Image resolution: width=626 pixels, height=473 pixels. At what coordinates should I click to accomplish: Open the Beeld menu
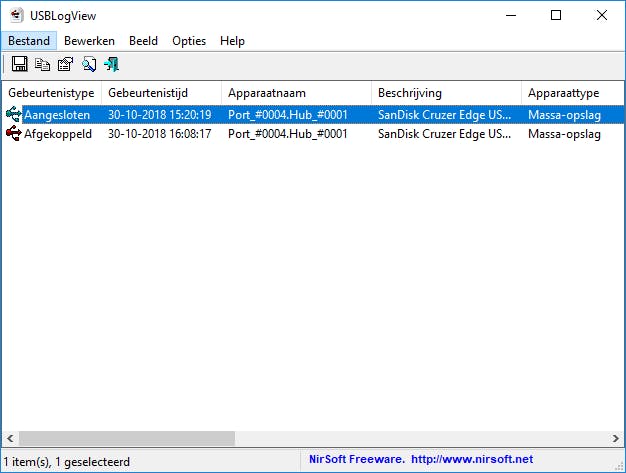pyautogui.click(x=143, y=41)
